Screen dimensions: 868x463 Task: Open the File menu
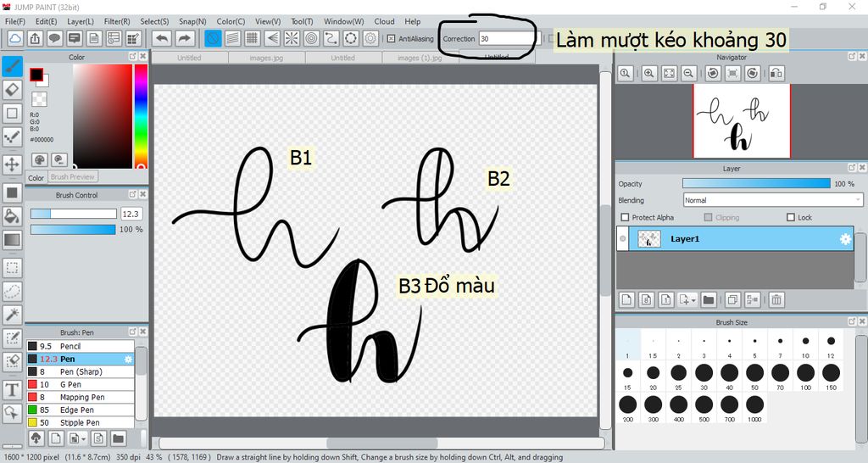click(15, 21)
